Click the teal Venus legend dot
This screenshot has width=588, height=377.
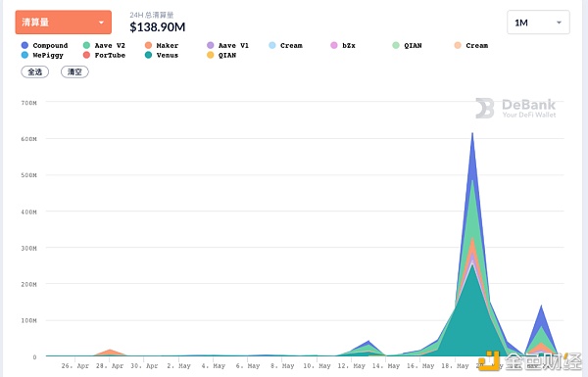[x=149, y=55]
